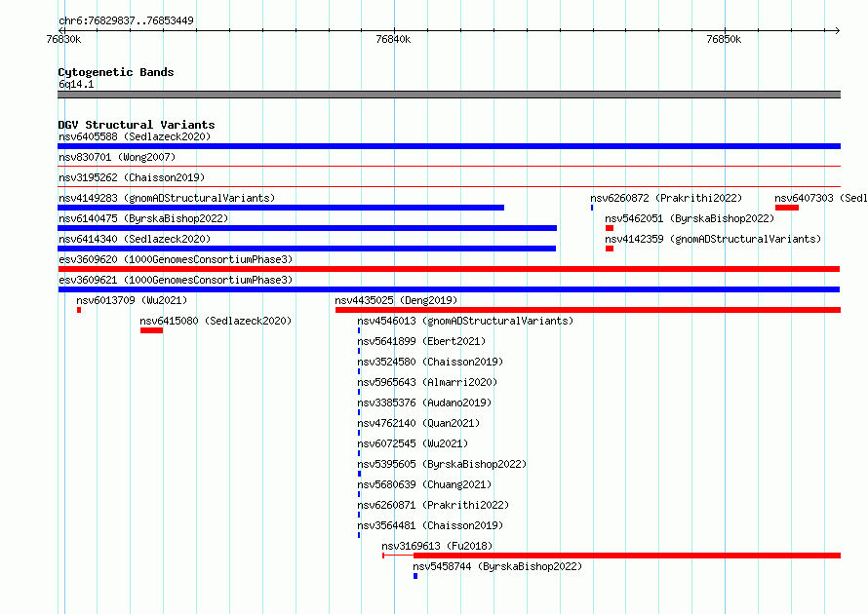
Task: Click the 6q14.1 band label
Action: 76,84
